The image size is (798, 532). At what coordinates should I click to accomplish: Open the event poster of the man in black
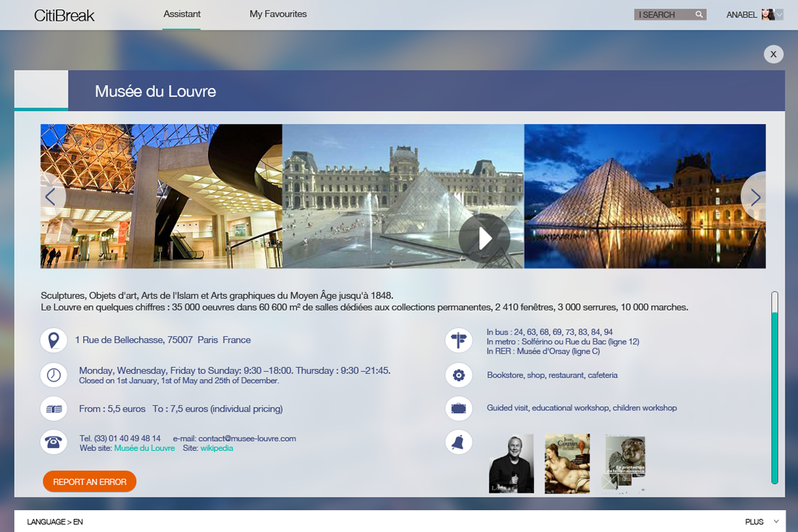coord(511,464)
